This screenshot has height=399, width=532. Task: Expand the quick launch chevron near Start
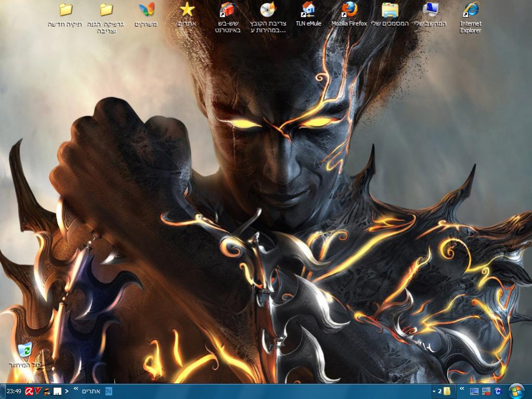(461, 389)
